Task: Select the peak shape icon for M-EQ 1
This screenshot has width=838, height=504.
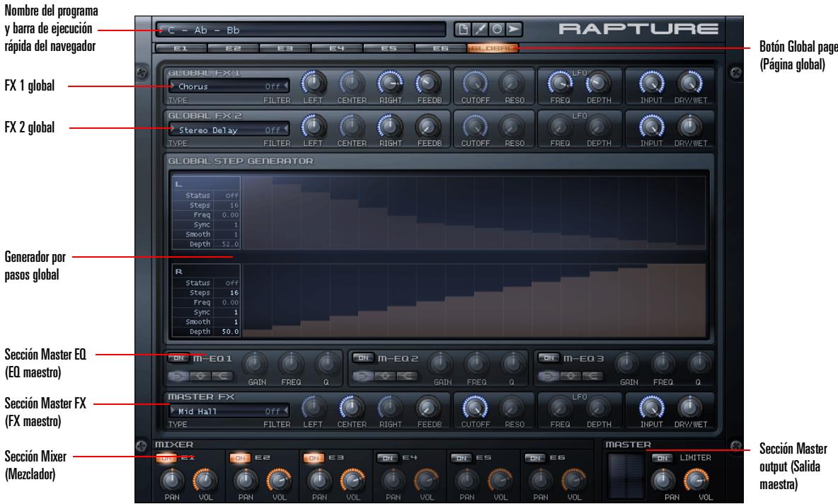Action: [x=200, y=377]
